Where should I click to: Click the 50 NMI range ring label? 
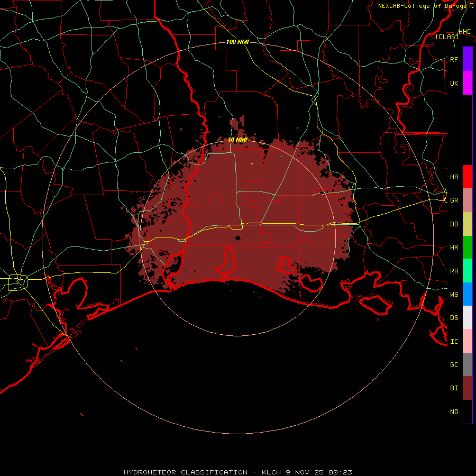click(x=237, y=140)
